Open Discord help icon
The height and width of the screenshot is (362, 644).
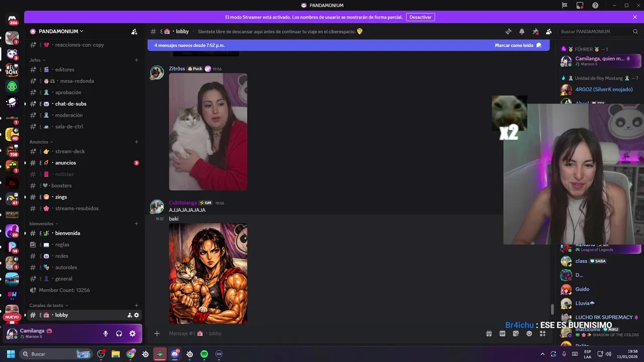click(x=596, y=6)
